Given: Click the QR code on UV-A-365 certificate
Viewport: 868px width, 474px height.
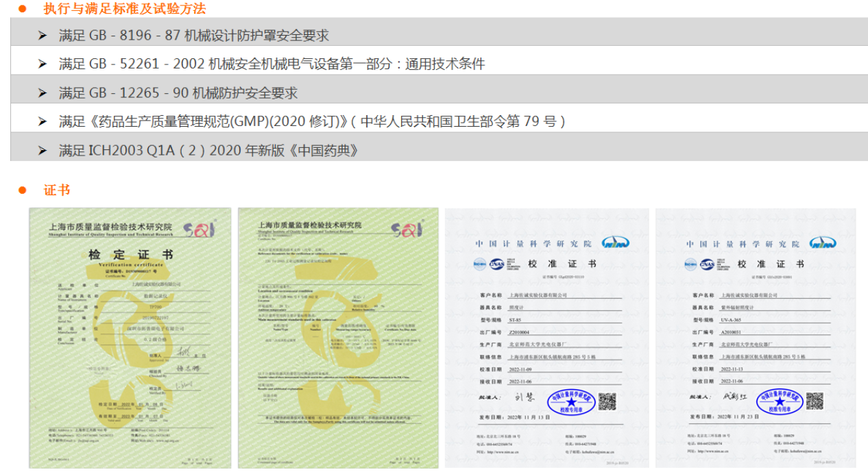Looking at the screenshot, I should pyautogui.click(x=814, y=401).
